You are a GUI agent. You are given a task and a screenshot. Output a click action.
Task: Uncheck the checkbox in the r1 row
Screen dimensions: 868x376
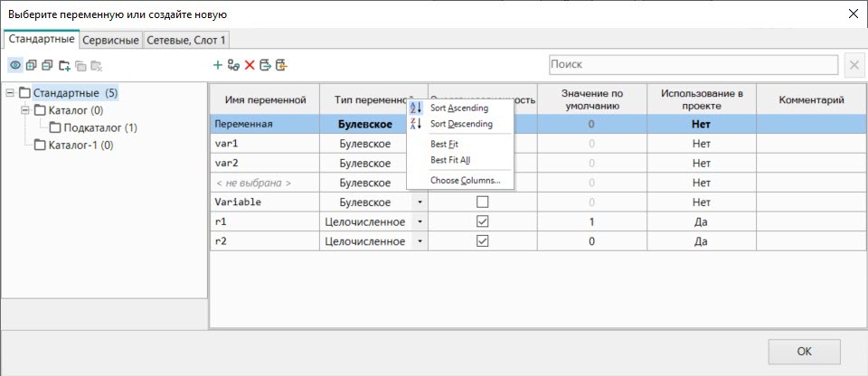[x=482, y=221]
